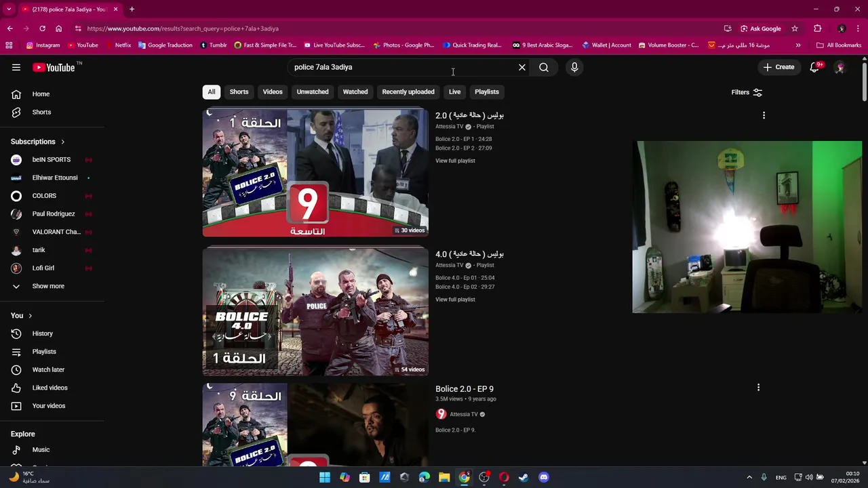
Task: Open Discord from taskbar
Action: pos(543,477)
